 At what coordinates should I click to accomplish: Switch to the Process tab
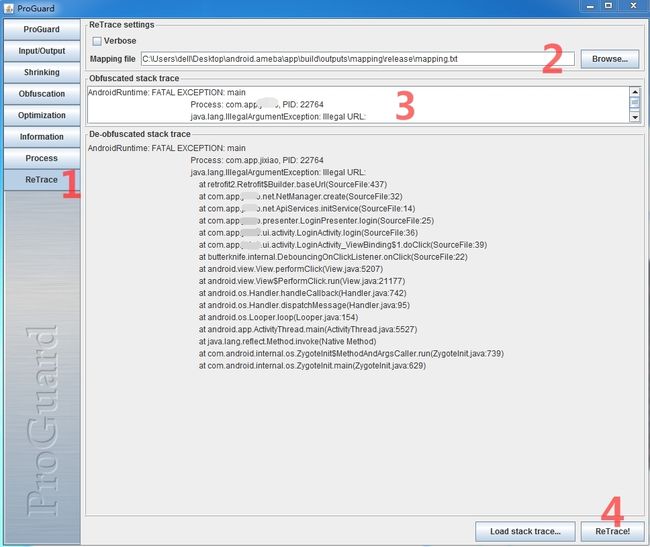coord(41,158)
